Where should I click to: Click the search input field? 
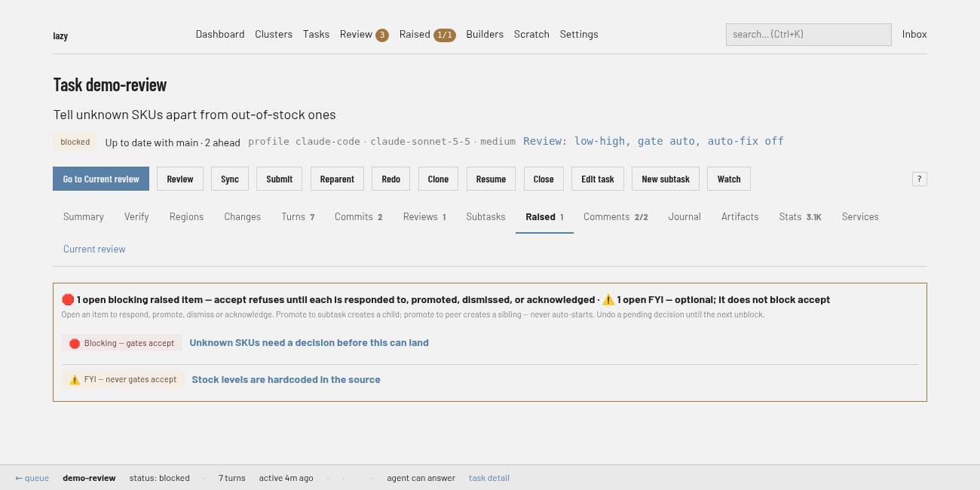coord(809,35)
